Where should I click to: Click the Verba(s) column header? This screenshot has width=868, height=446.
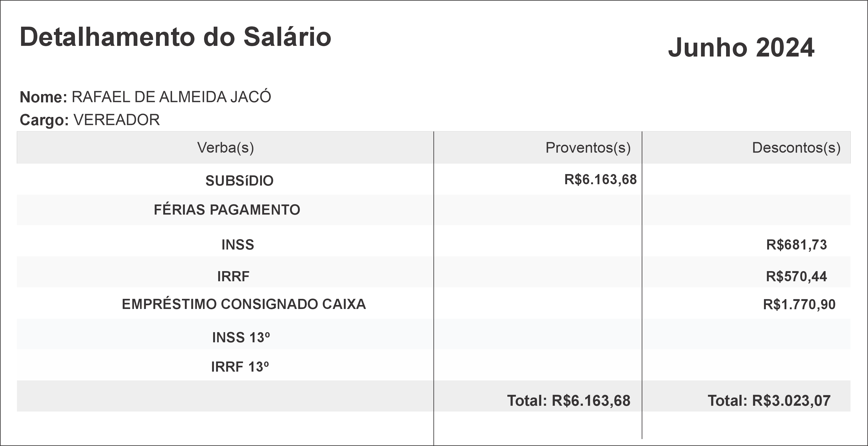(x=225, y=147)
